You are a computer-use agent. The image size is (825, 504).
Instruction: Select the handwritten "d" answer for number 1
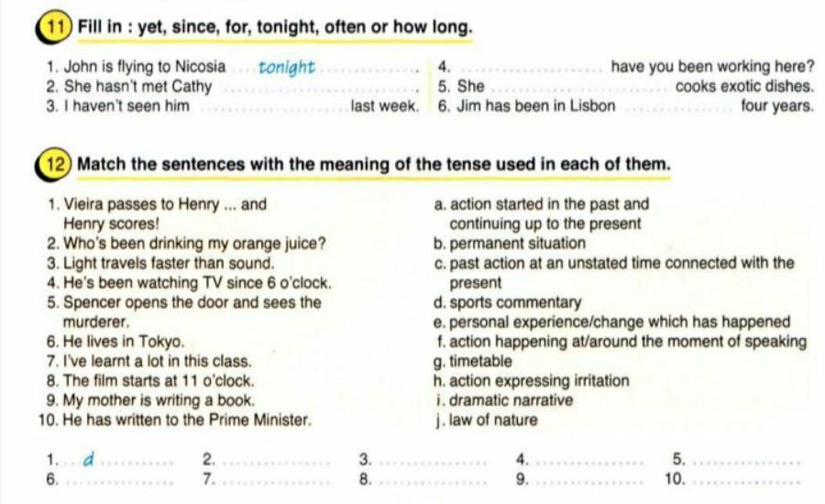point(88,458)
